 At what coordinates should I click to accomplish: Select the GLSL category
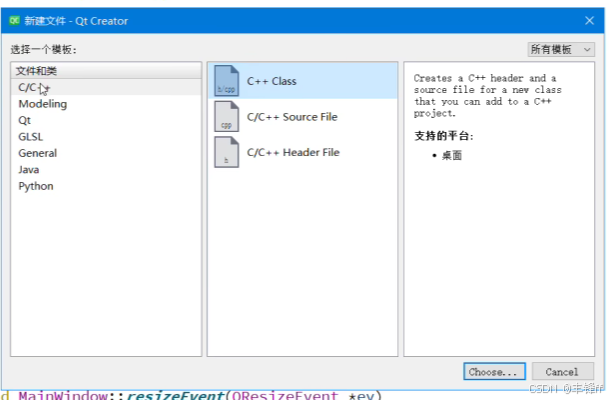point(106,137)
